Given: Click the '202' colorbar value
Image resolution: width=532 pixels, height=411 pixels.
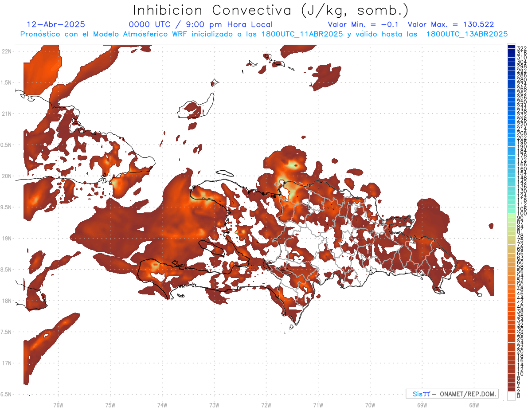Looking at the screenshot, I should pos(522,137).
